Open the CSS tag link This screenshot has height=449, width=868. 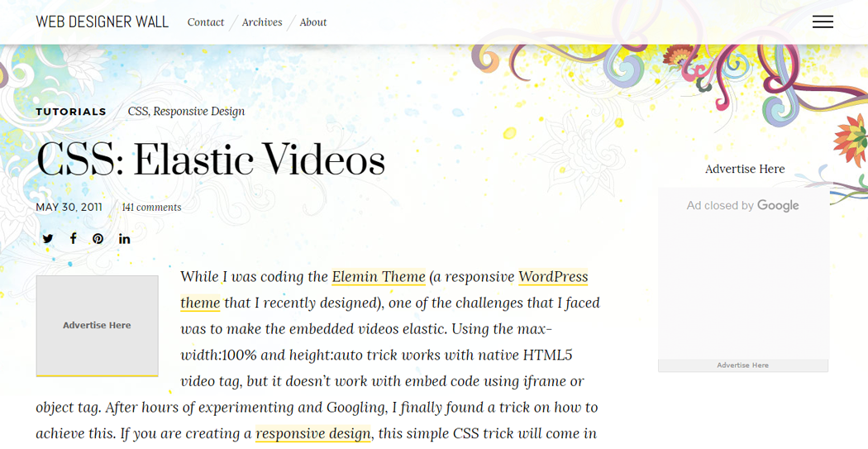coord(138,112)
